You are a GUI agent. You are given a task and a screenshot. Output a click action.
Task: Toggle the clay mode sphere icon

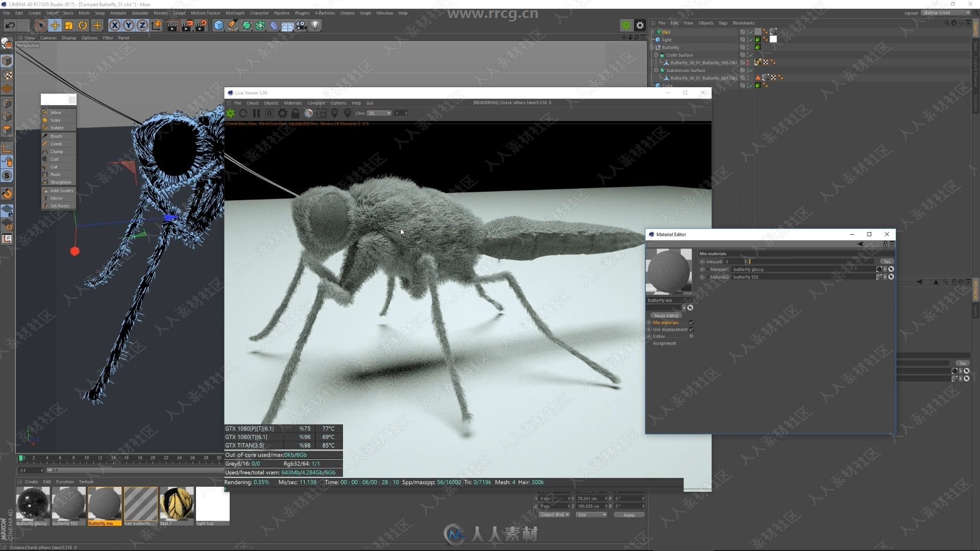(308, 113)
